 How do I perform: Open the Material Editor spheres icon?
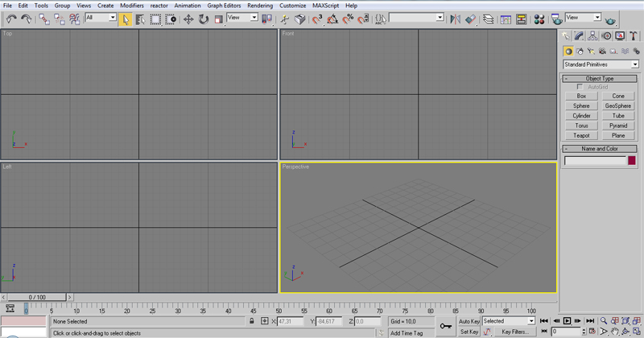pos(539,19)
